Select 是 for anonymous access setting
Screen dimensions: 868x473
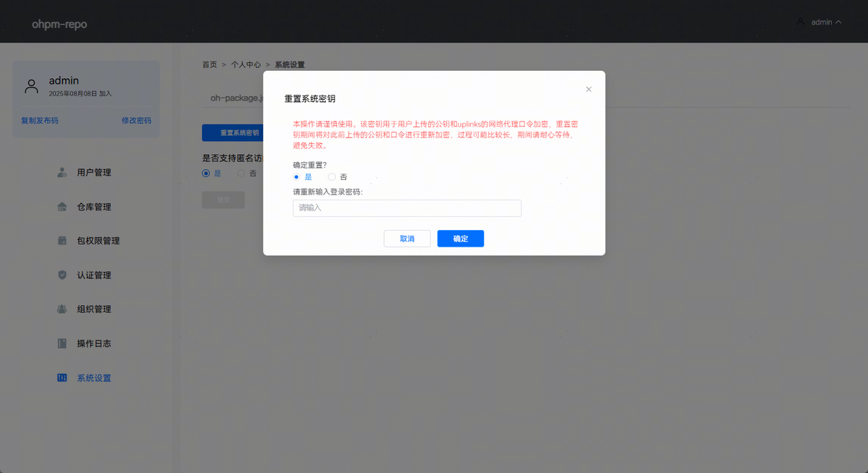click(206, 174)
